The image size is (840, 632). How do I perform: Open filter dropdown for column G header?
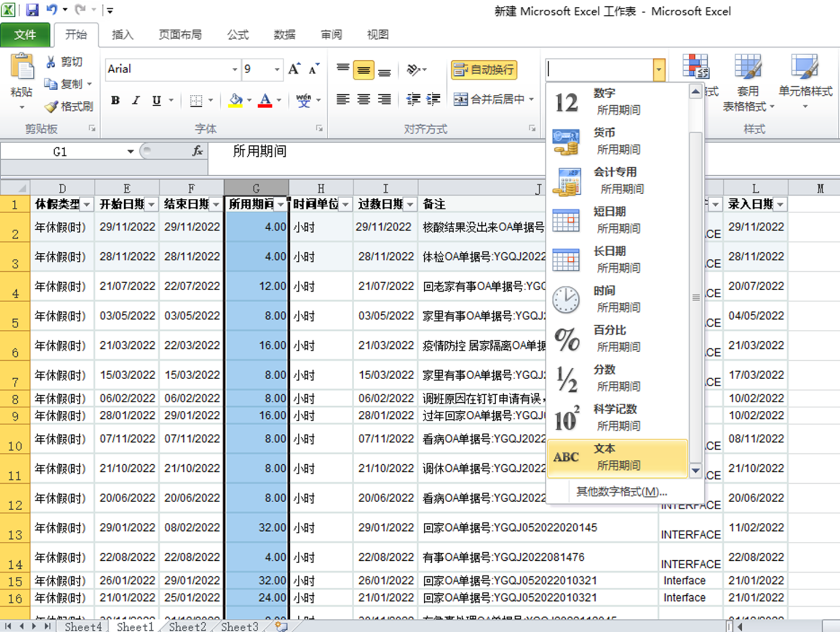(x=281, y=205)
